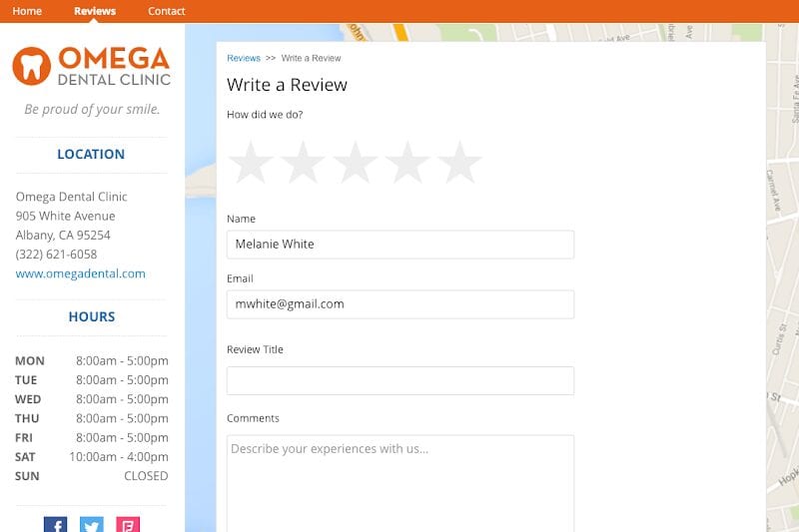The height and width of the screenshot is (532, 799).
Task: Open the Foursquare social icon
Action: 128,524
